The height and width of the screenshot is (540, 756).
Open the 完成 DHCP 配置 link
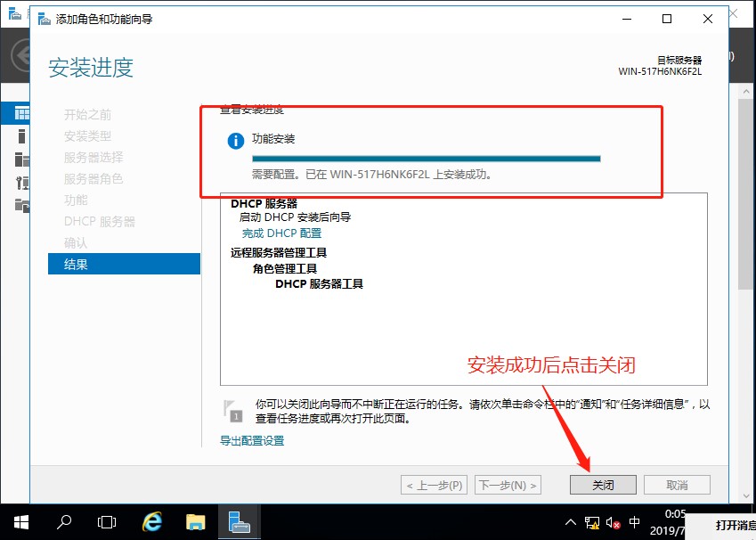pos(281,233)
